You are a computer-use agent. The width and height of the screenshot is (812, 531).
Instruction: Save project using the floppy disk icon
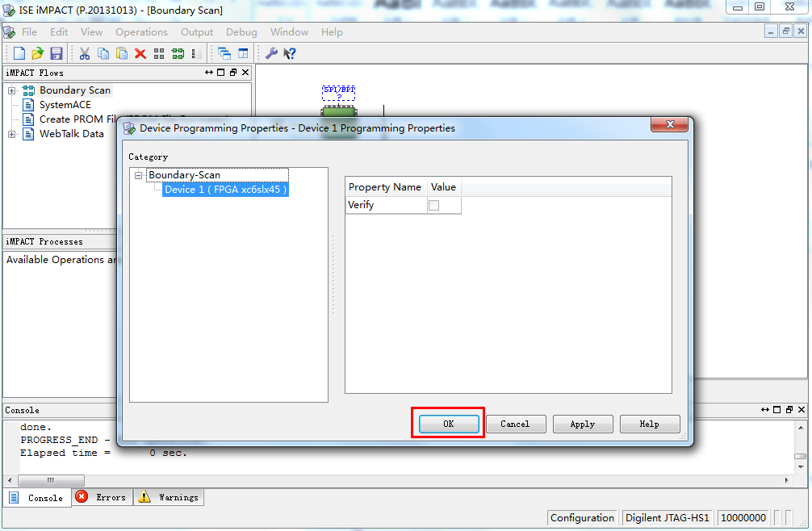(x=56, y=53)
